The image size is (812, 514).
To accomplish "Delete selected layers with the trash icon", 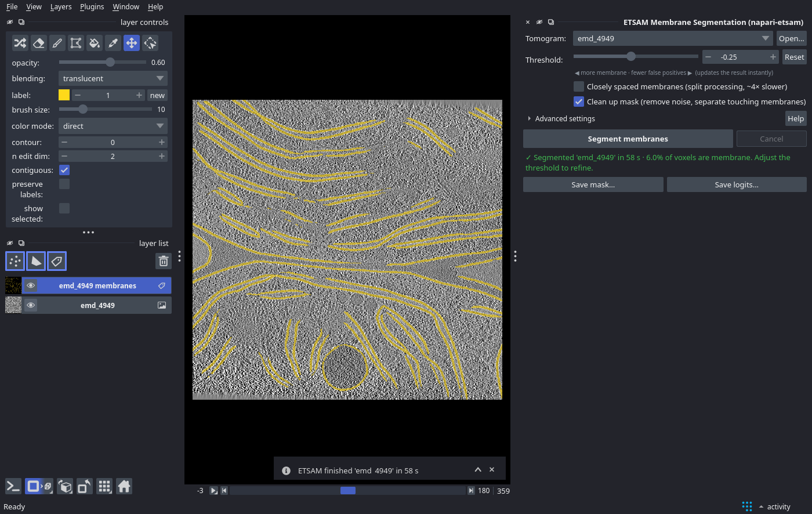I will point(164,261).
